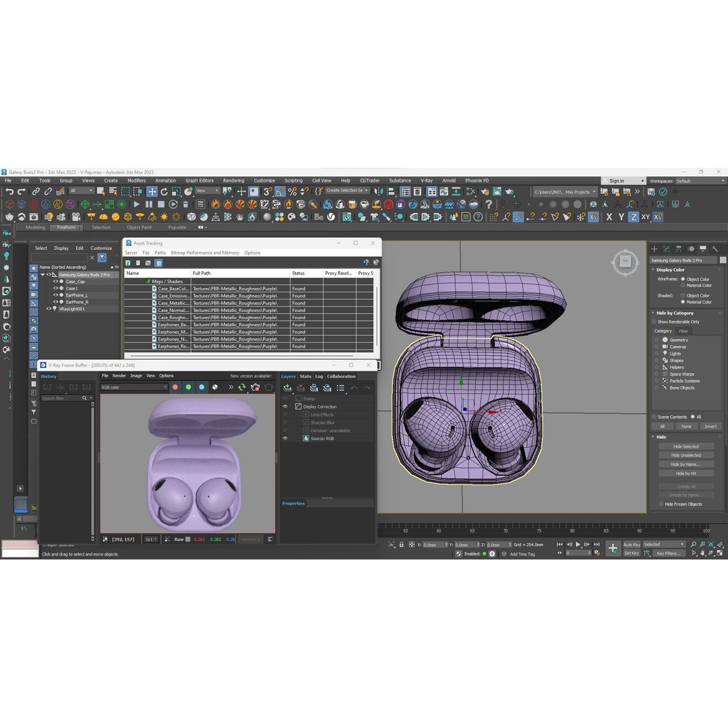Screen dimensions: 728x728
Task: Click the Phoenix FD help question mark
Action: coord(489,204)
